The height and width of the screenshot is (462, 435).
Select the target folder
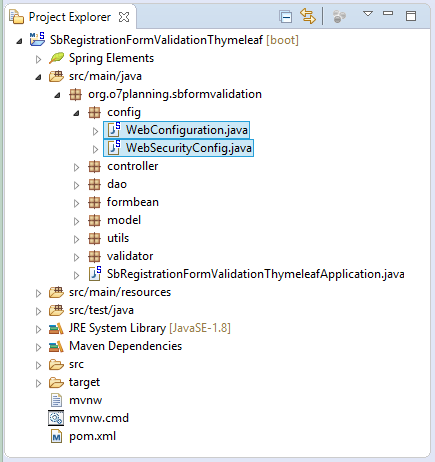coord(84,382)
